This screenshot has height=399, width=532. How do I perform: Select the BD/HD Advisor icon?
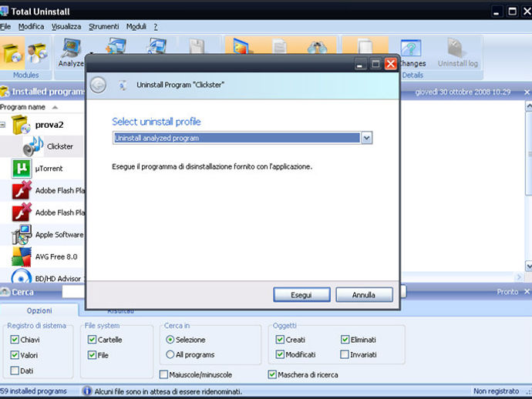pos(22,277)
